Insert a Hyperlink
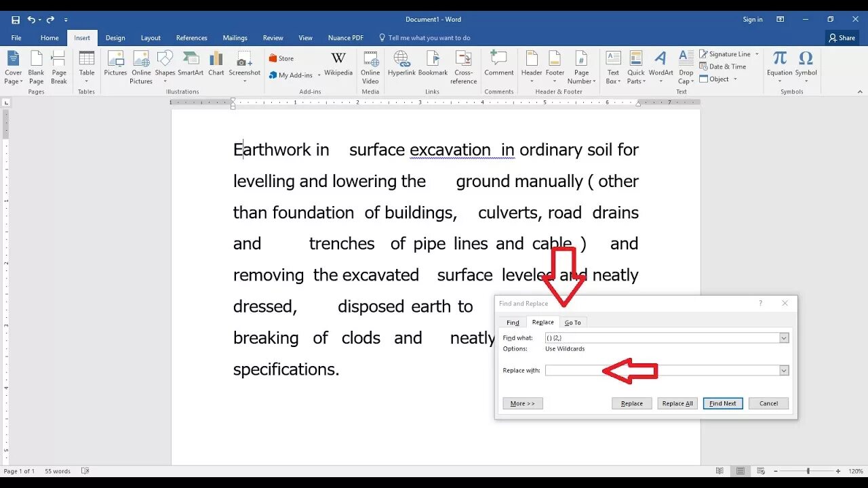The width and height of the screenshot is (868, 488). [401, 63]
